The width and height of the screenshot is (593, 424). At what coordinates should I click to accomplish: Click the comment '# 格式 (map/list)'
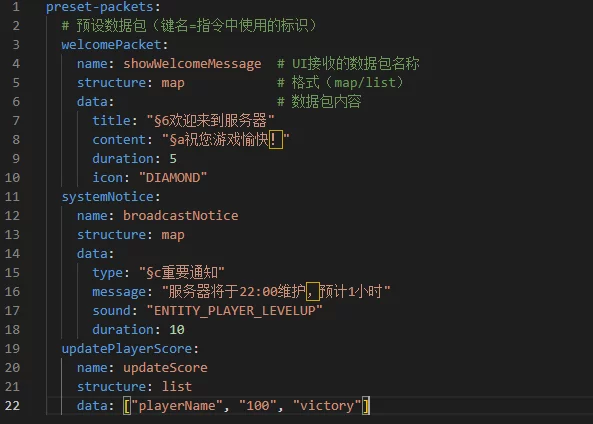point(340,82)
